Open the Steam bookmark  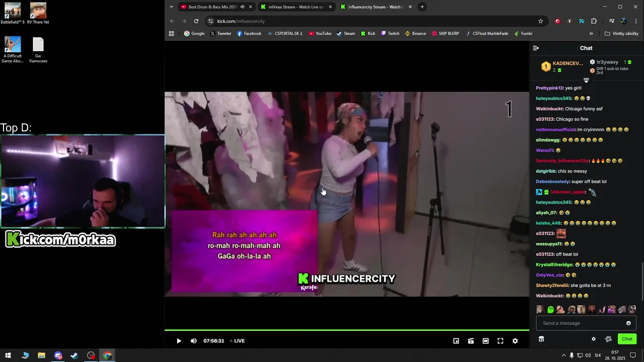tap(346, 34)
